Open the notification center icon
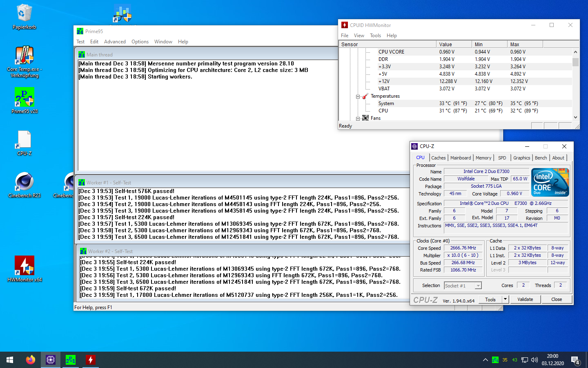Image resolution: width=588 pixels, height=368 pixels. coord(575,360)
